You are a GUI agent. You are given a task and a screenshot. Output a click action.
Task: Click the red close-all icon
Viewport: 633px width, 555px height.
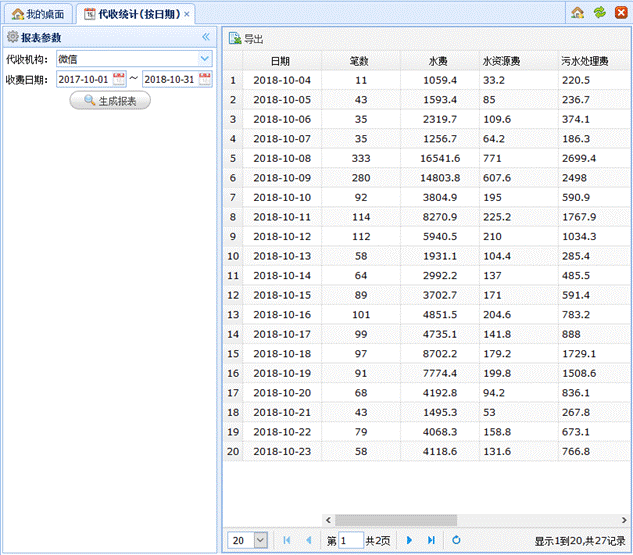tap(621, 13)
